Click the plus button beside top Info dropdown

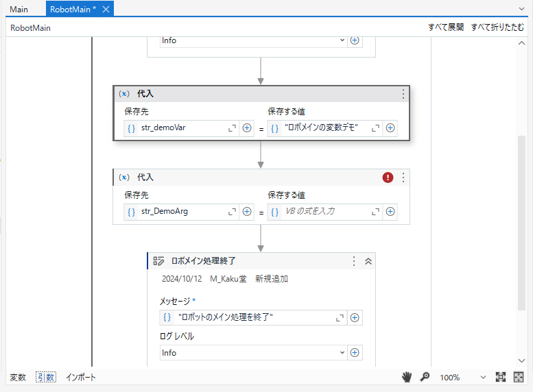355,40
